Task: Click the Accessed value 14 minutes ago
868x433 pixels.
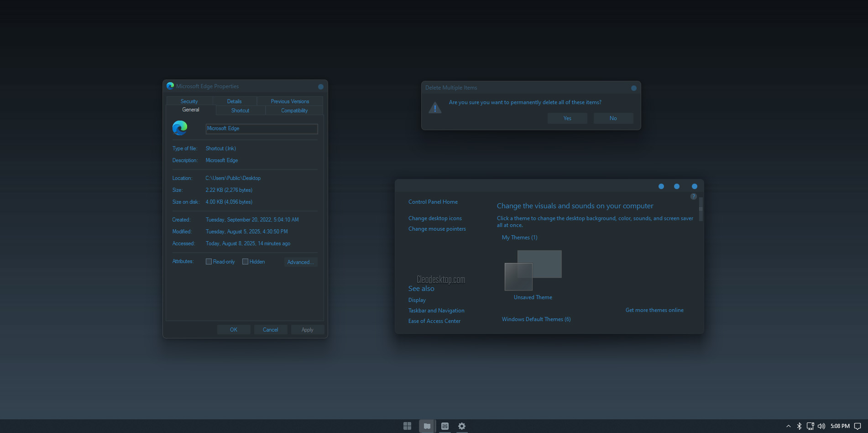Action: click(x=248, y=243)
